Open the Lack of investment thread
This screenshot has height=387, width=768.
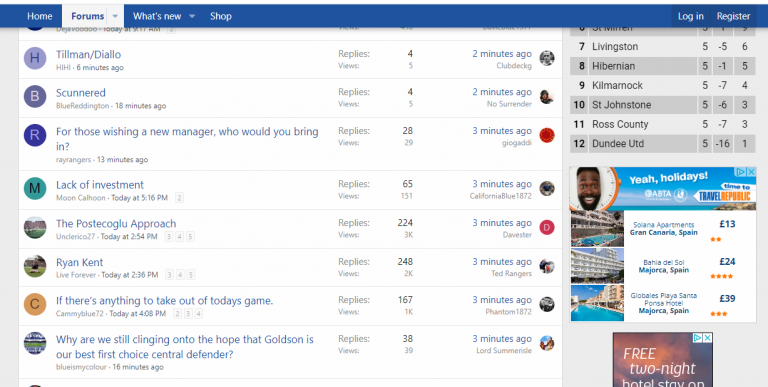pos(100,185)
